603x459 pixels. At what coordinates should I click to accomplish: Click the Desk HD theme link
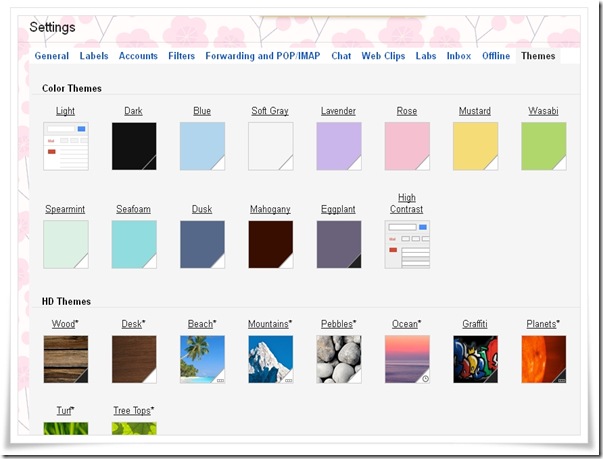(133, 324)
